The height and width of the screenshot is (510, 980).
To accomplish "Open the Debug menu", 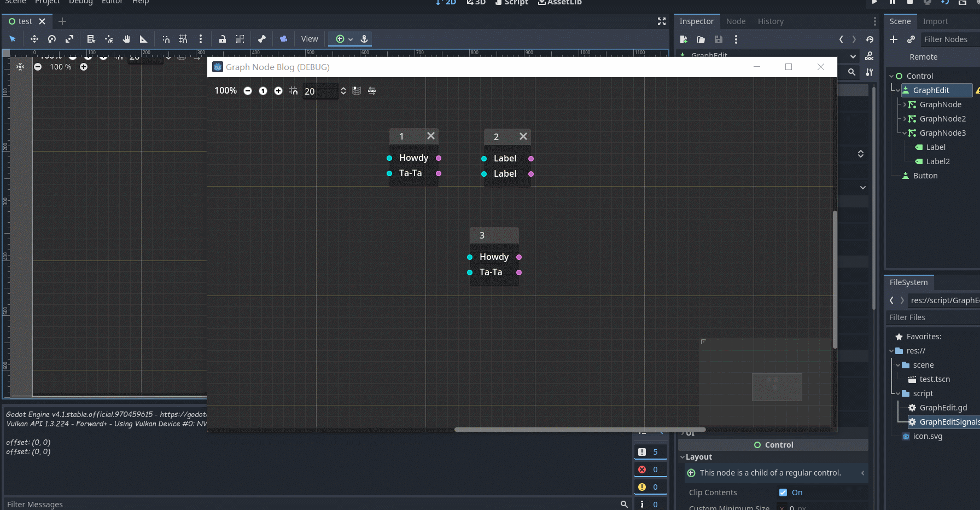I will (80, 3).
